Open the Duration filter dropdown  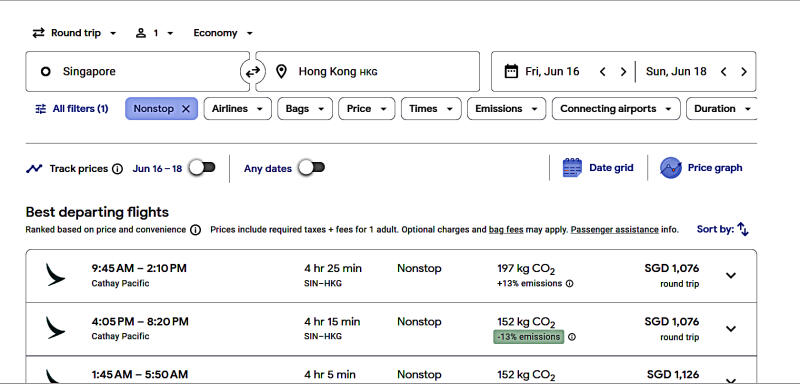point(721,109)
